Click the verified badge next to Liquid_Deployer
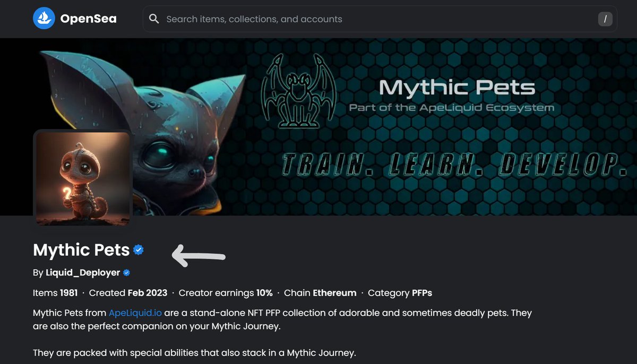This screenshot has width=637, height=364. pyautogui.click(x=126, y=273)
